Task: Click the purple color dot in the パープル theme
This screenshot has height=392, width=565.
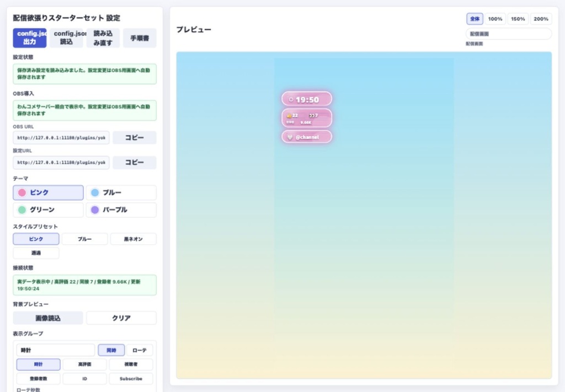Action: pos(95,210)
